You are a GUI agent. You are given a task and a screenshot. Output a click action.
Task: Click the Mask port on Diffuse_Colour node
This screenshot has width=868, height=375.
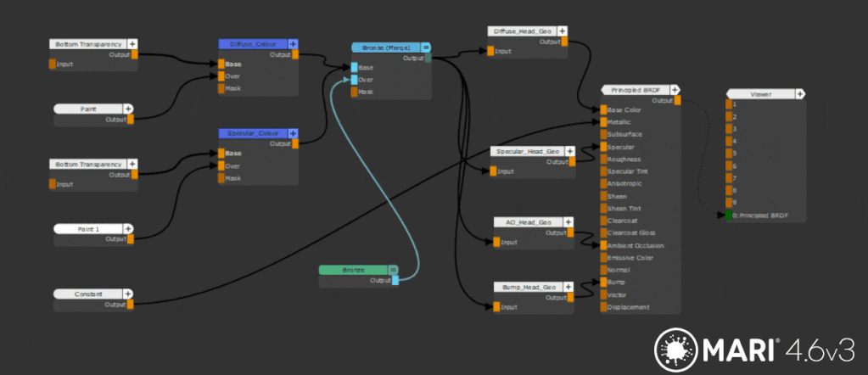[221, 87]
